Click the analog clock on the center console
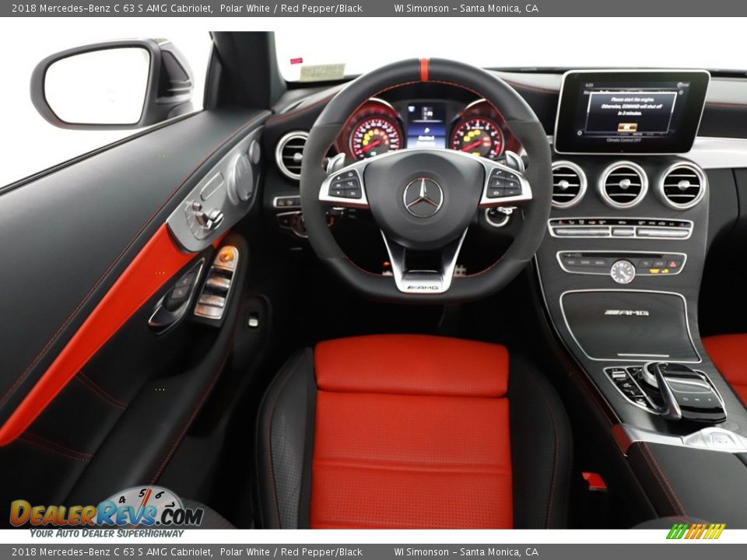Screen dimensions: 747x560 pyautogui.click(x=622, y=272)
